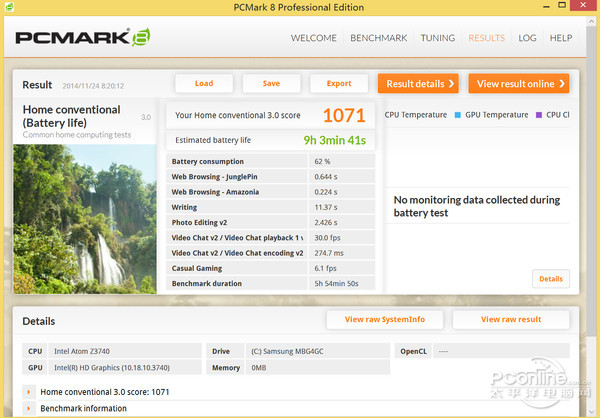Expand the Benchmark information row

[x=29, y=408]
